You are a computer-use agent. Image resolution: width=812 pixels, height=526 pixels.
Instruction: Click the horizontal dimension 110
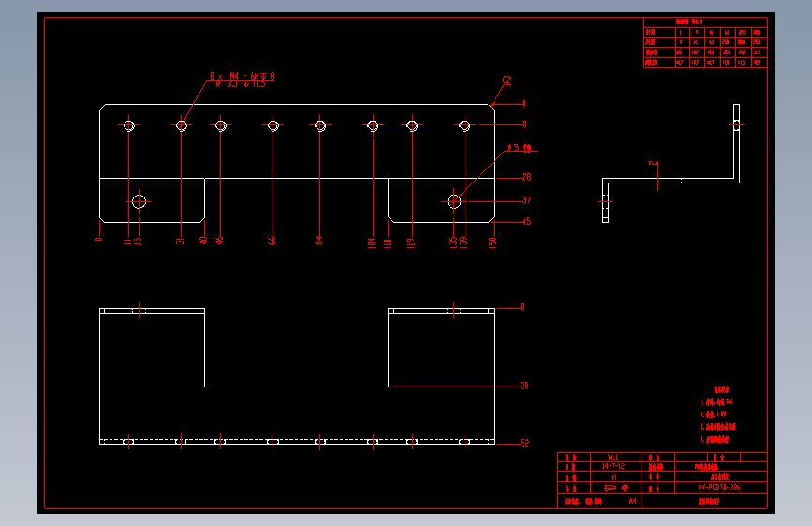tap(387, 242)
